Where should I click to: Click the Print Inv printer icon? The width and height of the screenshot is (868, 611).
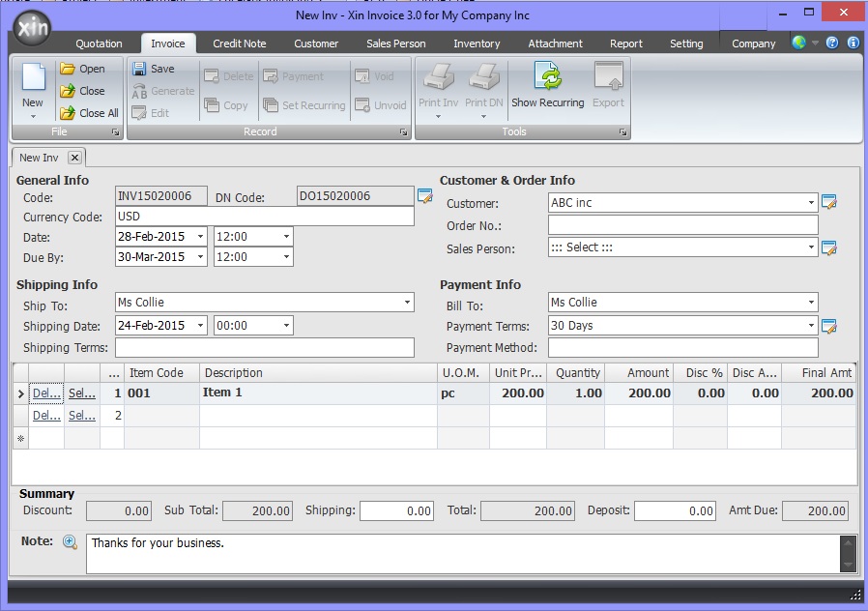439,77
